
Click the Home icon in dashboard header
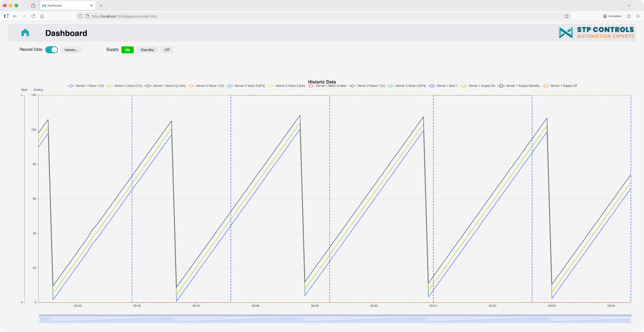(25, 33)
